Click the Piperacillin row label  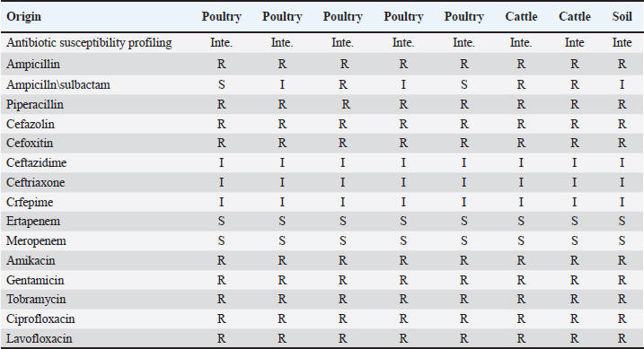(35, 105)
